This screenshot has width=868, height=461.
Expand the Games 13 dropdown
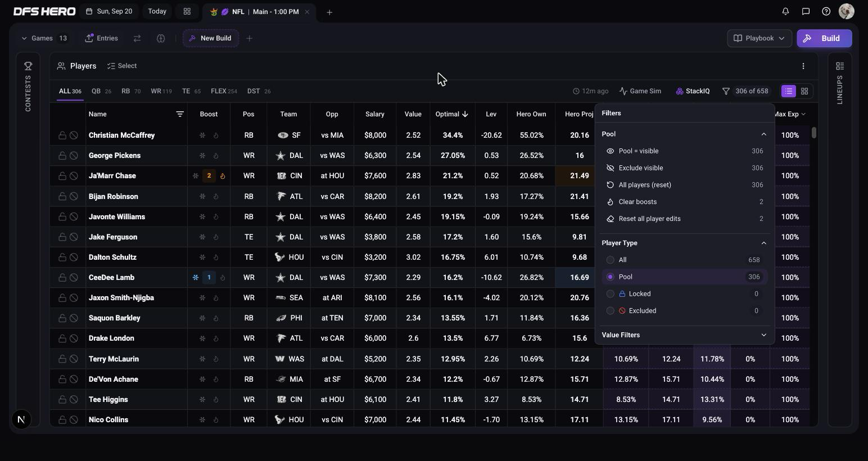tap(44, 38)
